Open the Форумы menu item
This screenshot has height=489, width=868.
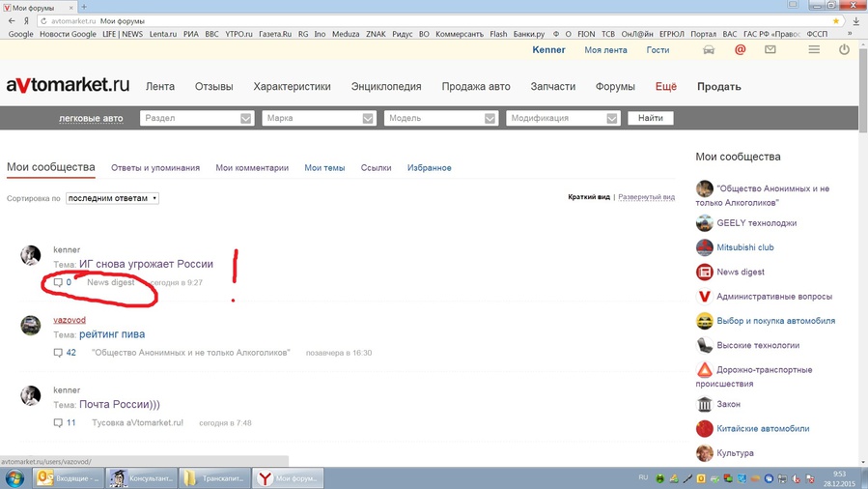(615, 86)
